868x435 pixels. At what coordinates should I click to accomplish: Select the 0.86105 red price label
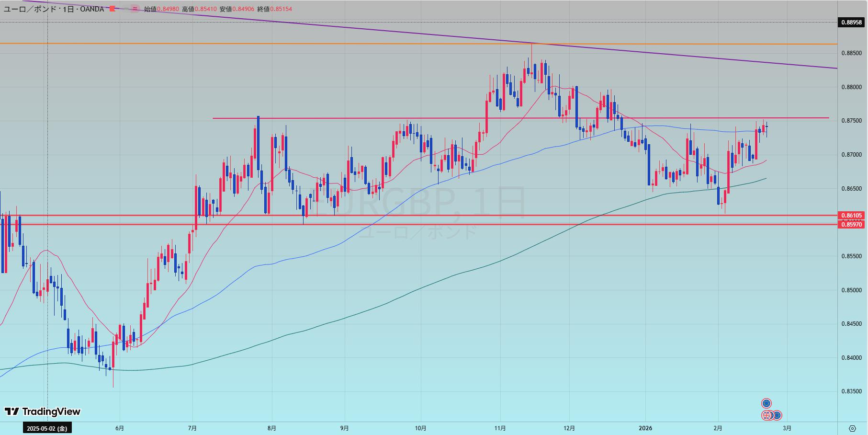(851, 216)
